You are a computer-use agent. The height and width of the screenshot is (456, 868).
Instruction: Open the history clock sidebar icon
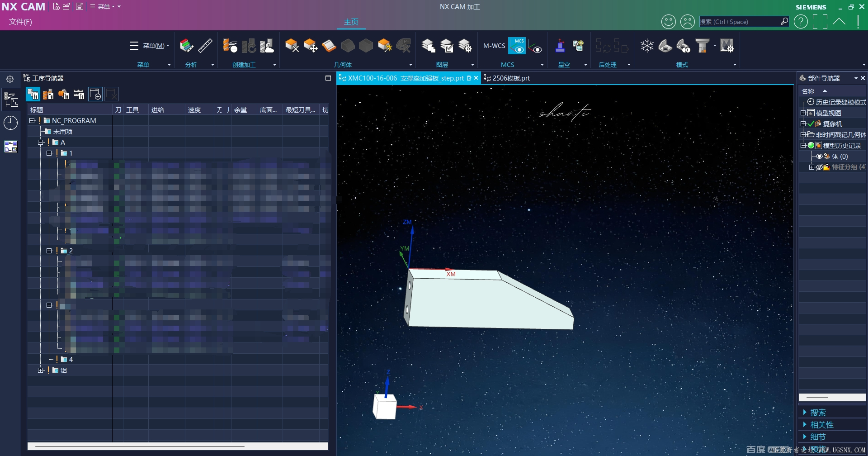[x=10, y=123]
